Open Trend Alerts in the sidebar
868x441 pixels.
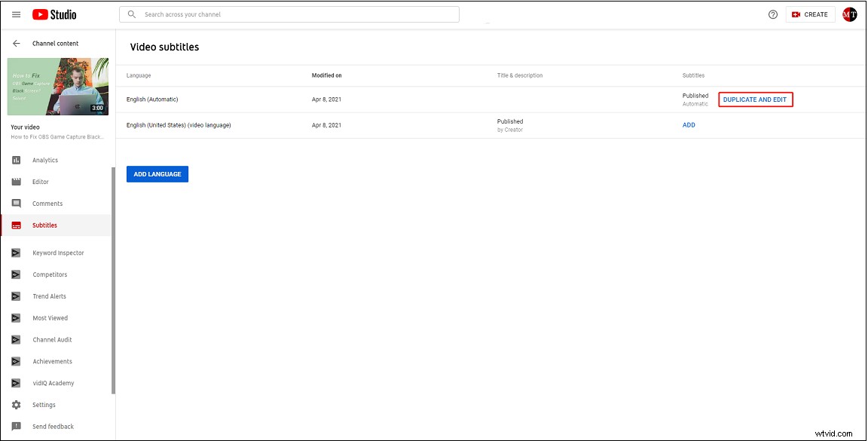pyautogui.click(x=16, y=296)
